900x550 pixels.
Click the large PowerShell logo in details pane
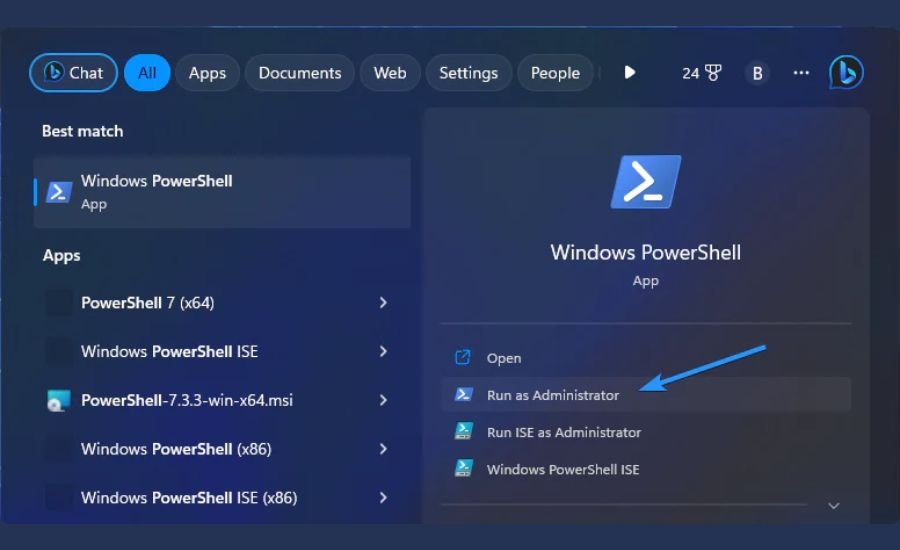(x=646, y=182)
